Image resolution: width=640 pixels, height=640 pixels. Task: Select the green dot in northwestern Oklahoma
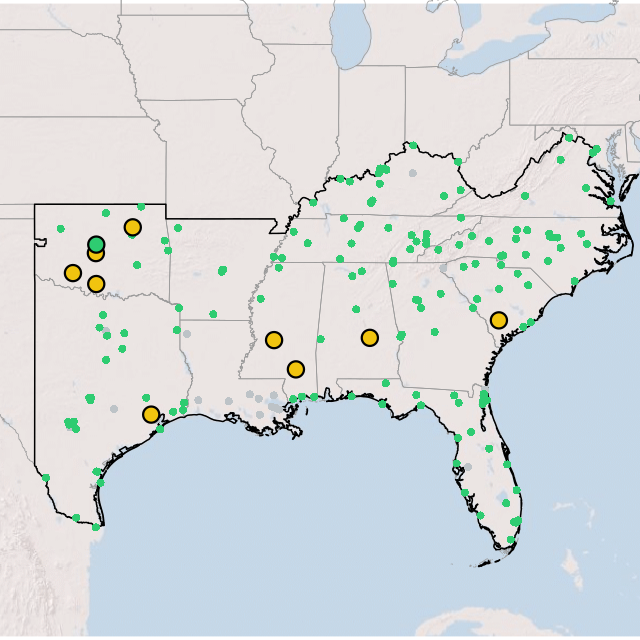[61, 229]
